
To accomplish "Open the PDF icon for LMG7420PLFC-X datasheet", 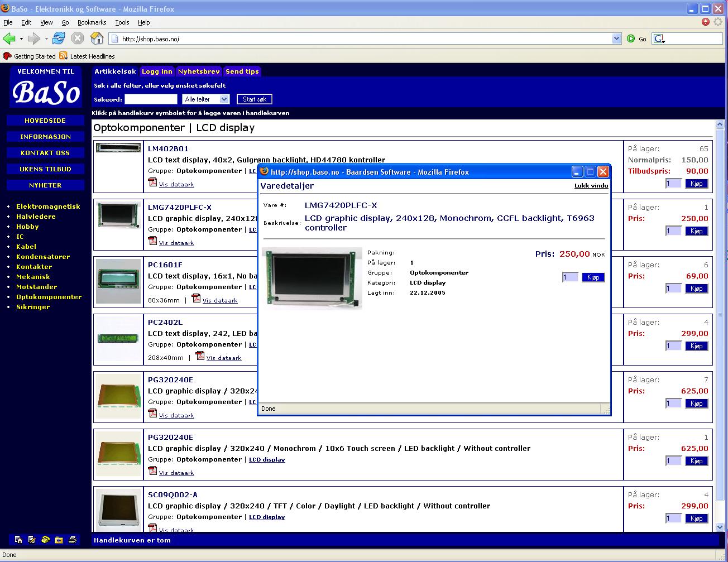I will (152, 241).
